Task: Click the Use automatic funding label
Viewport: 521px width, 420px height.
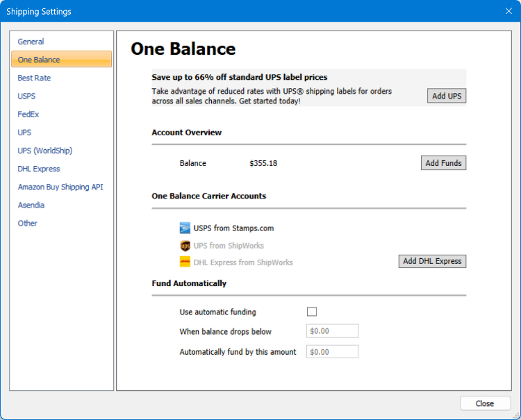Action: click(217, 312)
